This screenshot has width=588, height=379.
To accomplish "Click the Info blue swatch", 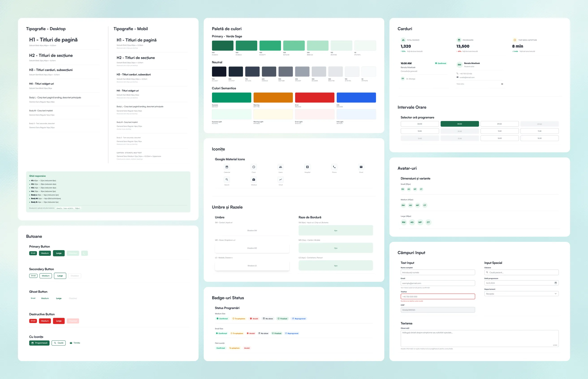I will (x=356, y=97).
